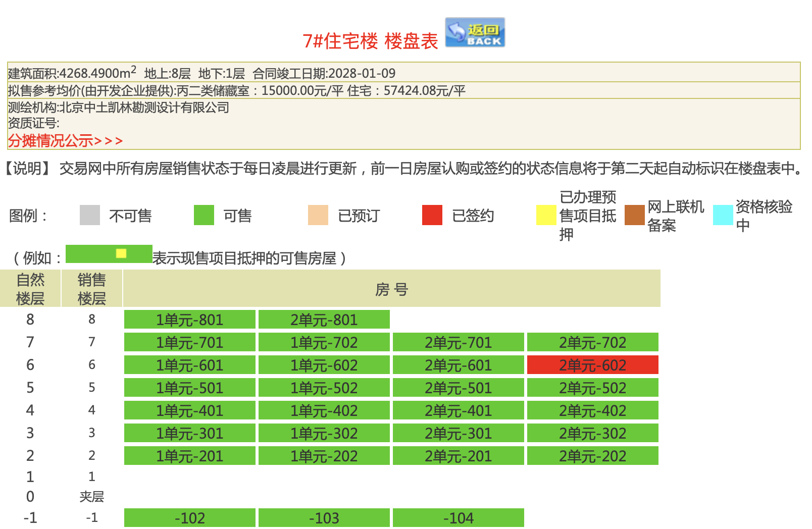Open basement storage room -102

[190, 518]
